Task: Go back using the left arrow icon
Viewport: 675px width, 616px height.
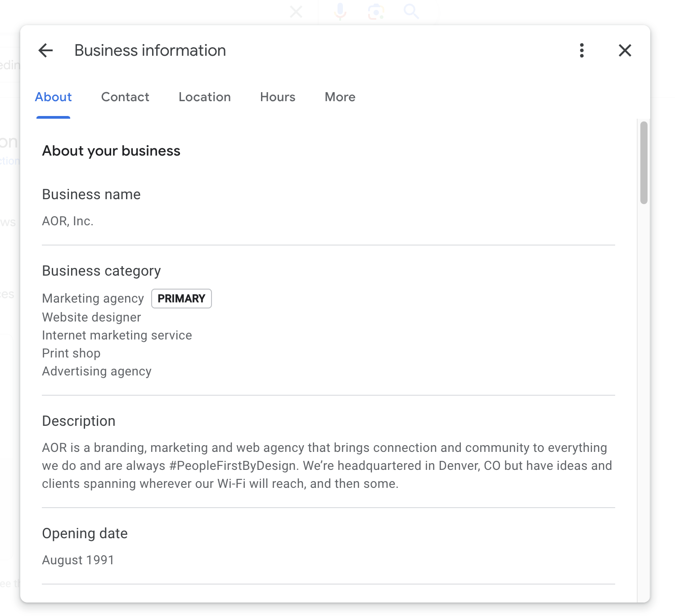Action: click(45, 50)
